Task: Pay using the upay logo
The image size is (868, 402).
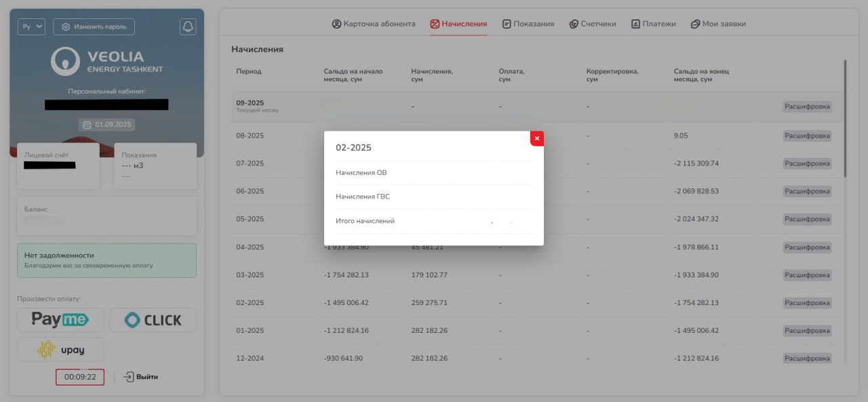Action: coord(60,349)
